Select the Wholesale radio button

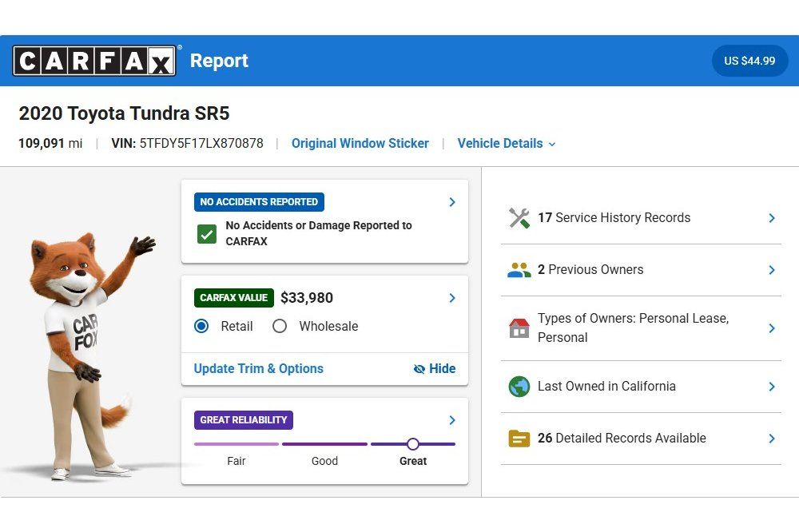point(279,326)
